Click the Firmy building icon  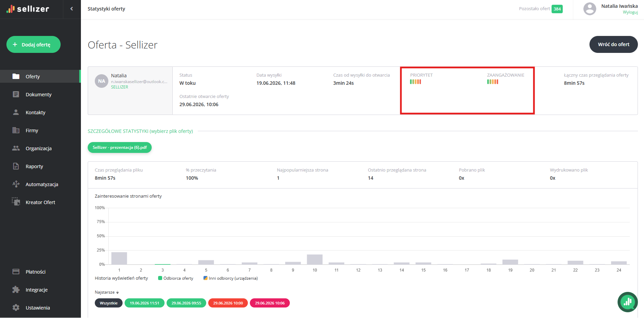pyautogui.click(x=16, y=130)
